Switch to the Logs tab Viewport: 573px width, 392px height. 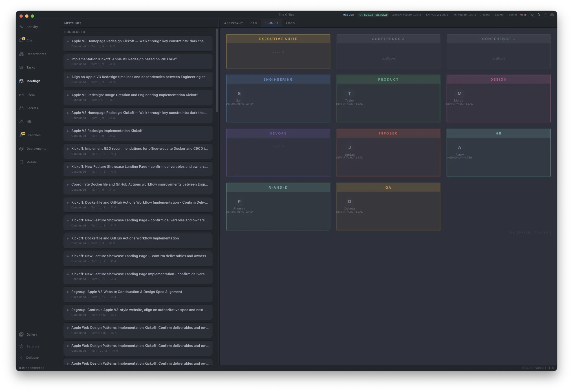click(x=290, y=23)
